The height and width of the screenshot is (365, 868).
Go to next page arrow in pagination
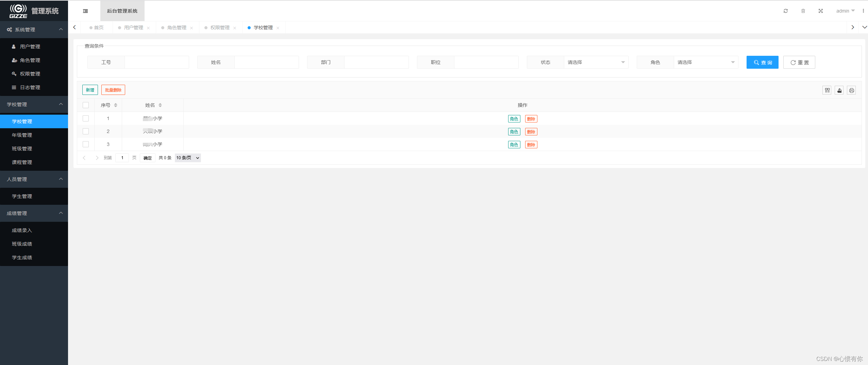97,158
